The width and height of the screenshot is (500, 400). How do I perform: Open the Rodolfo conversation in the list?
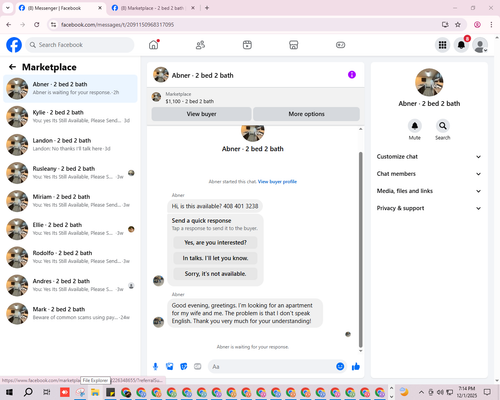[70, 257]
